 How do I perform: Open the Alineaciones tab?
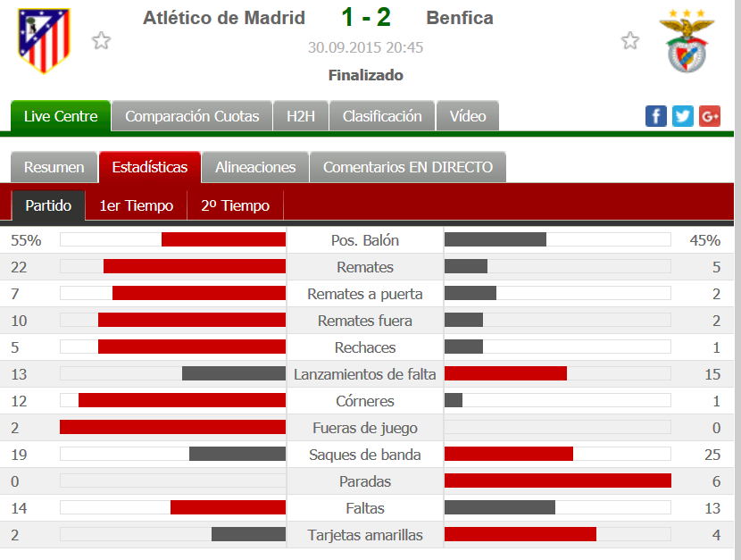tap(255, 167)
